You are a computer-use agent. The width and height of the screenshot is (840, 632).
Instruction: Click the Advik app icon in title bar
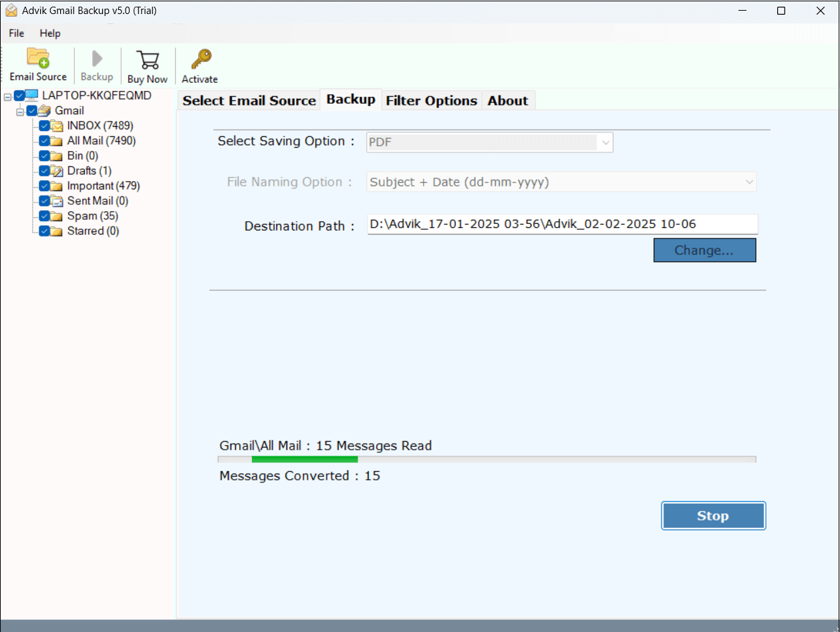click(10, 11)
